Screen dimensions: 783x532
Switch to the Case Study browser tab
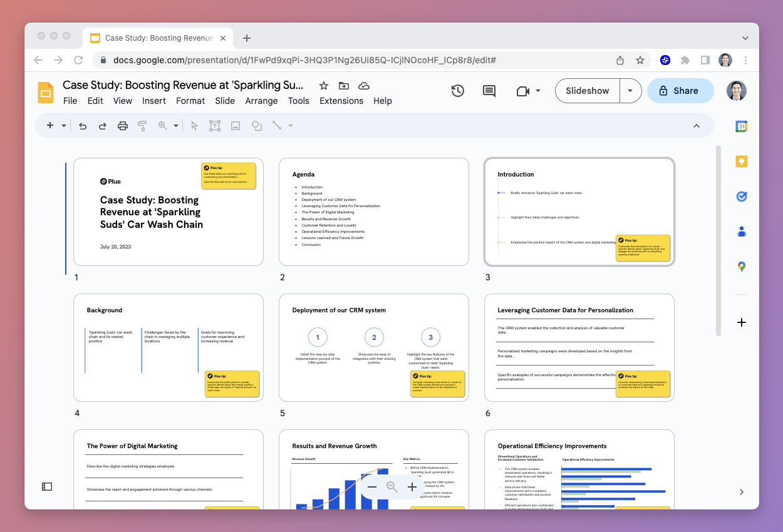tap(157, 38)
